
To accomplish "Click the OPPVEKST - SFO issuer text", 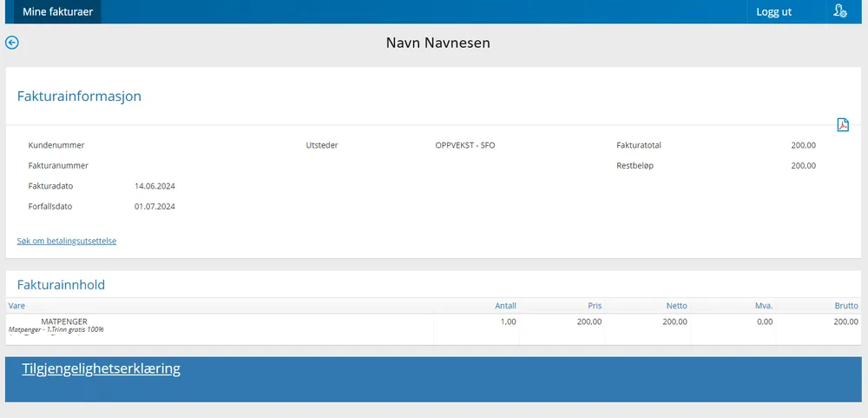I will point(464,145).
